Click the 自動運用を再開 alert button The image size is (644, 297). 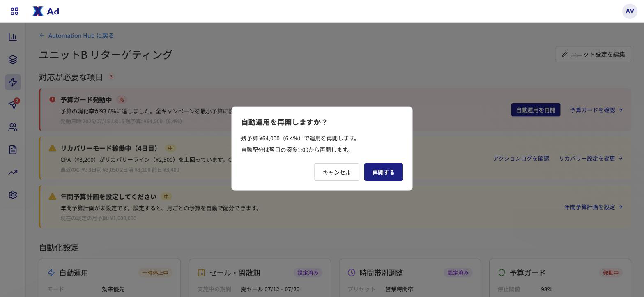pos(536,110)
